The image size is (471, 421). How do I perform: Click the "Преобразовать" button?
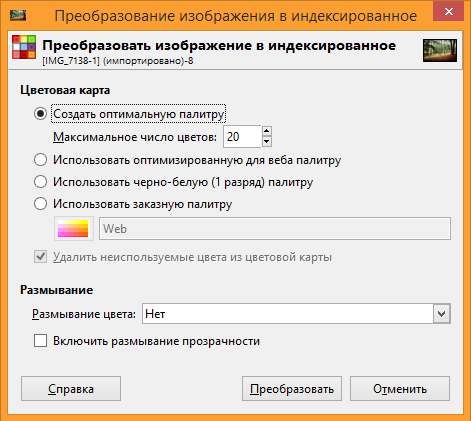tap(292, 389)
